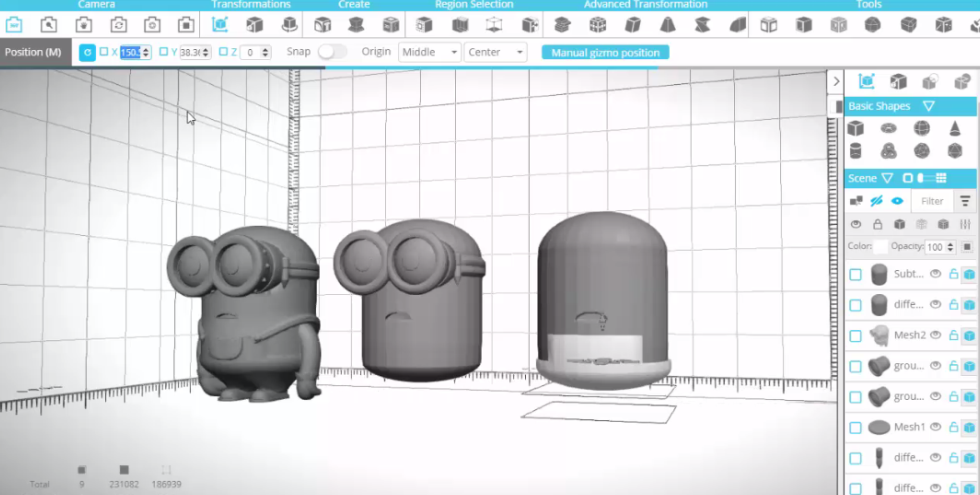The width and height of the screenshot is (980, 495).
Task: Select the Mesh2 thumbnail in scene list
Action: pyautogui.click(x=879, y=336)
